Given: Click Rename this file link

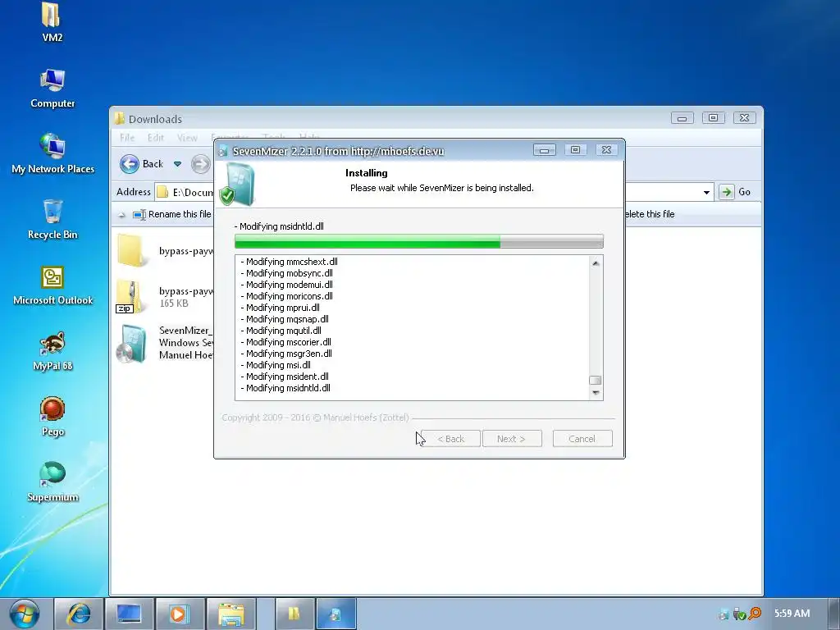Looking at the screenshot, I should [x=180, y=214].
